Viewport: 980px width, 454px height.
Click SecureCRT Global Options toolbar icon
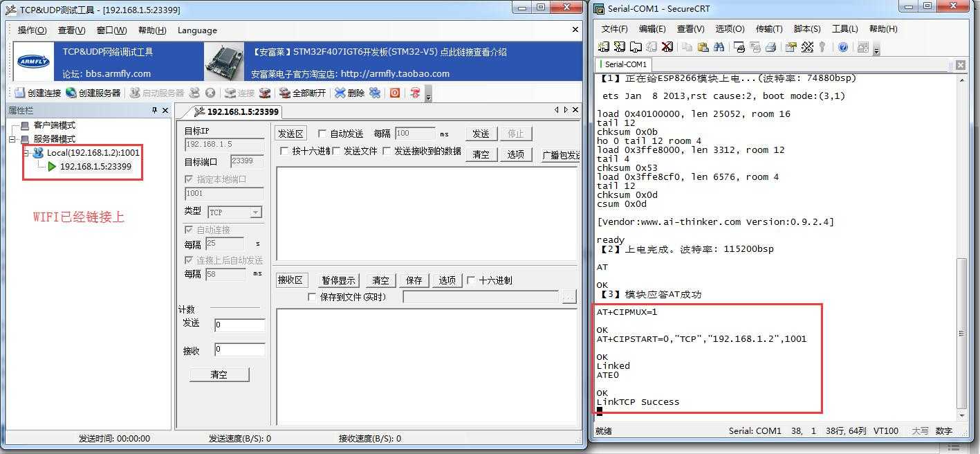807,47
